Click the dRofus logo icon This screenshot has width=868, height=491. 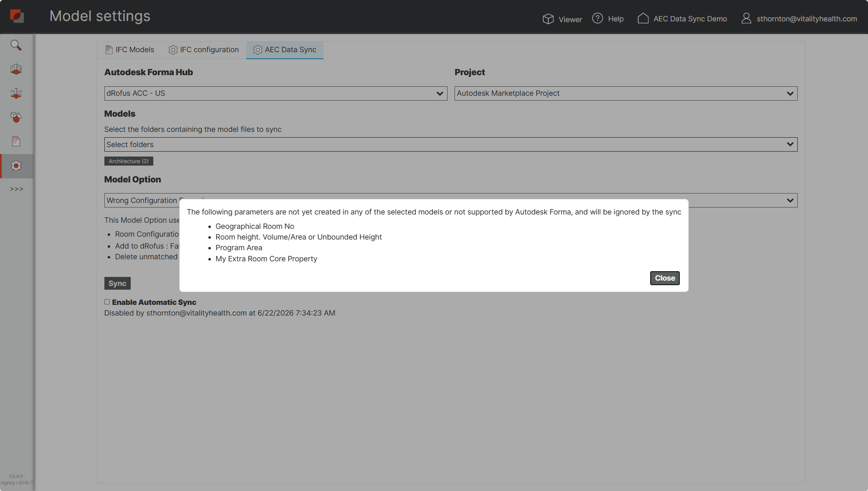(17, 16)
